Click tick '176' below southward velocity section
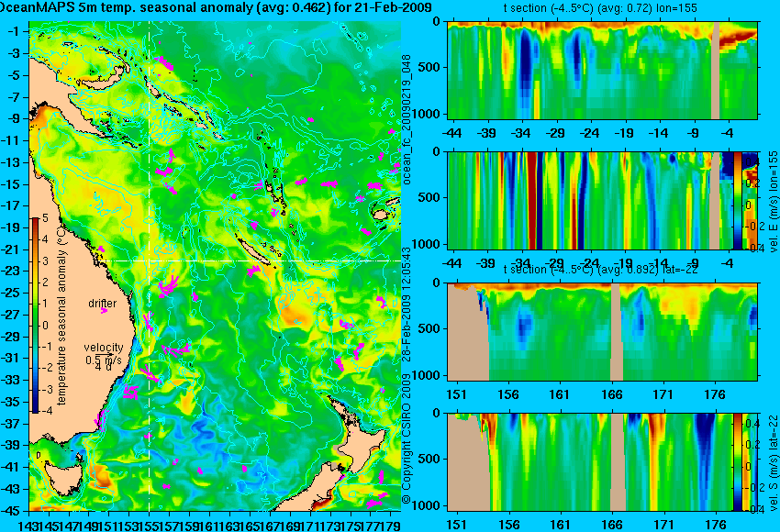Viewport: 780px width, 532px height. click(716, 525)
